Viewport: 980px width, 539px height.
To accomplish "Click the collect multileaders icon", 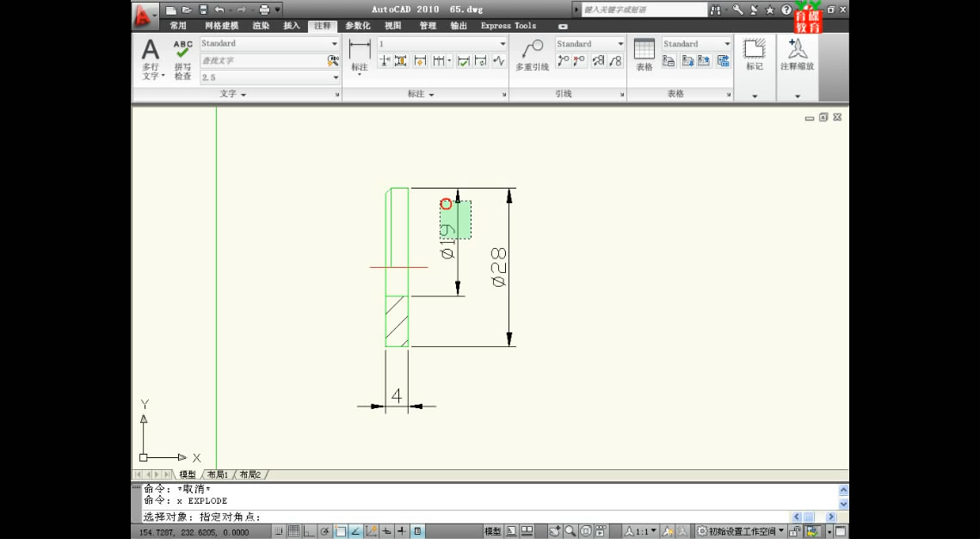I will [x=616, y=60].
